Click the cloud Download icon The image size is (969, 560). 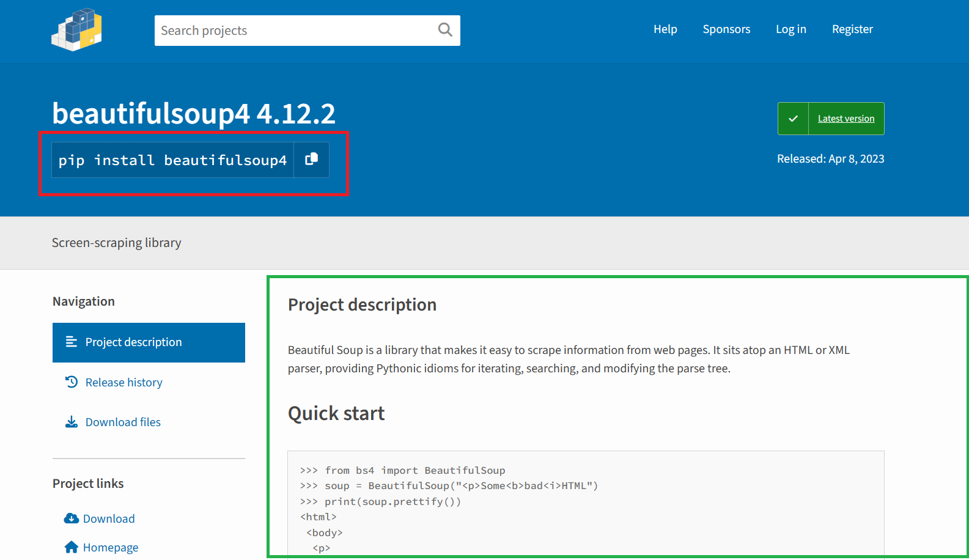point(72,518)
